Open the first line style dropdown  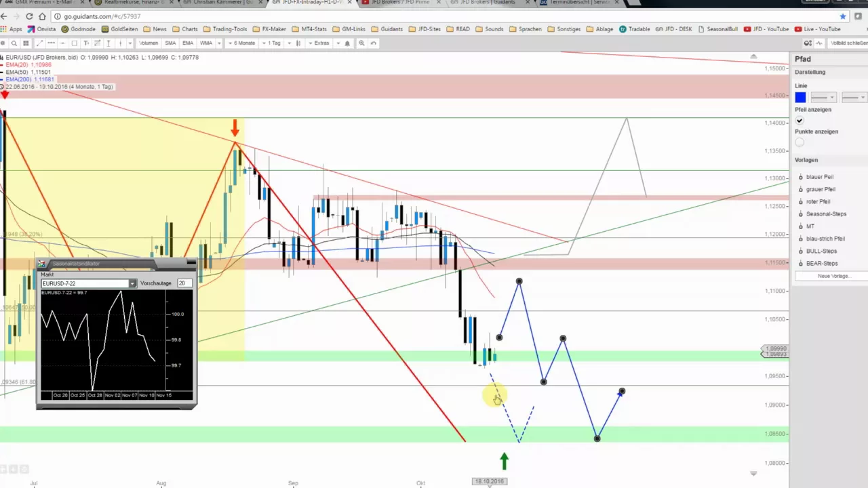coord(823,98)
